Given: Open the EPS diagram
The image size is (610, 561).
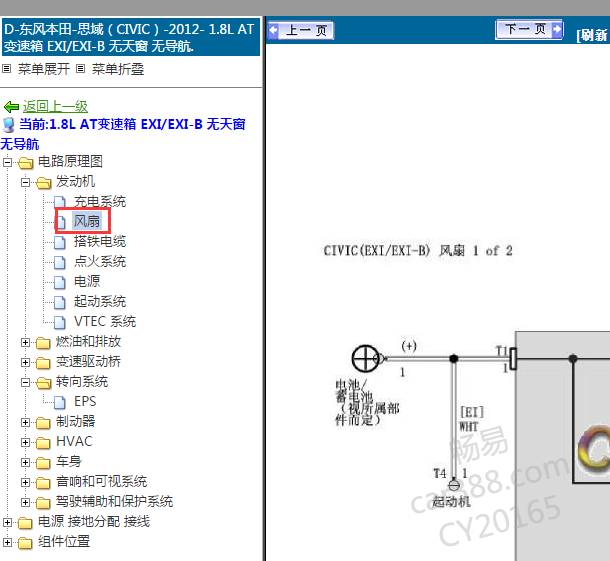Looking at the screenshot, I should tap(85, 401).
